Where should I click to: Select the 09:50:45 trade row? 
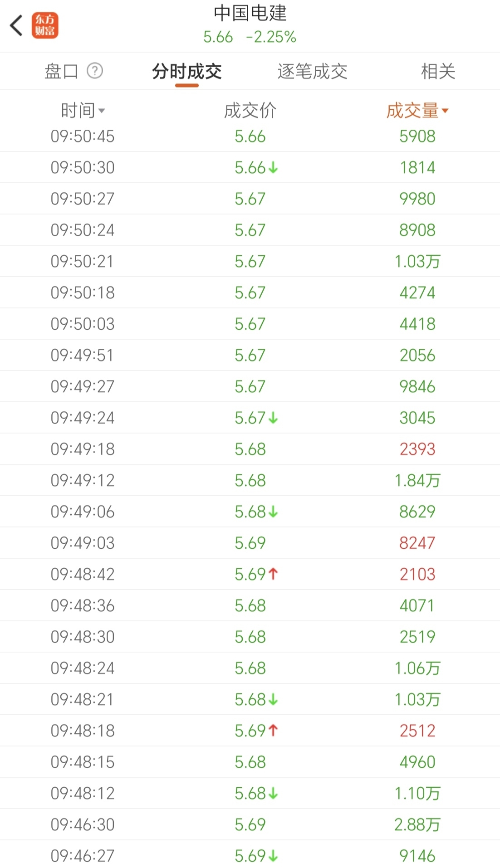pos(250,136)
